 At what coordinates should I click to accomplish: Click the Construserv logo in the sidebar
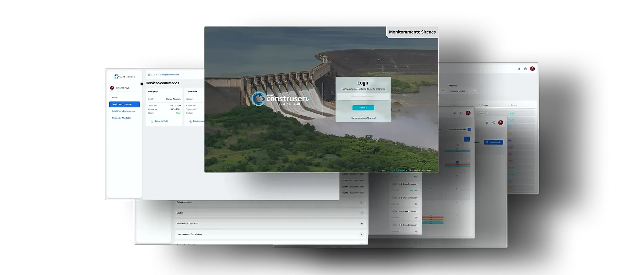pos(124,76)
